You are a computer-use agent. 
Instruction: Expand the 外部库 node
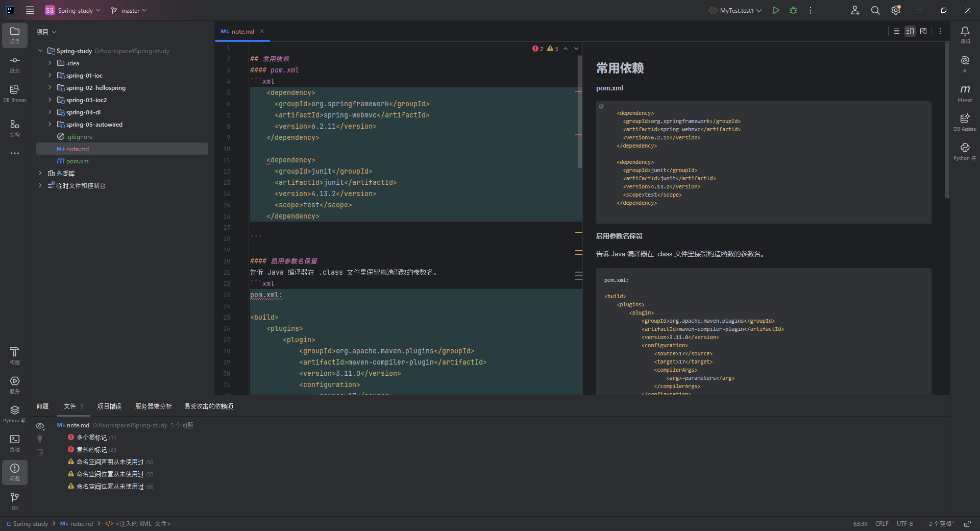[40, 174]
